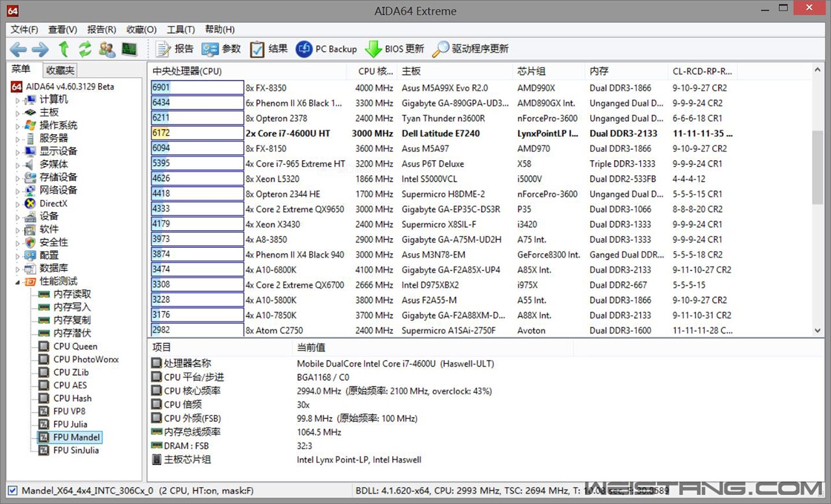
Task: Open the 工具(T) menu
Action: point(180,29)
